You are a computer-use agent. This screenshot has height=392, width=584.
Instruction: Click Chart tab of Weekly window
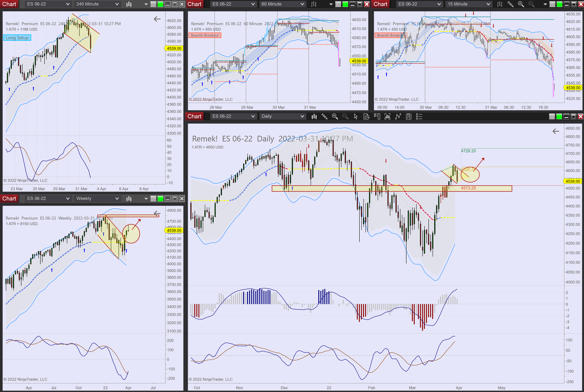(9, 199)
